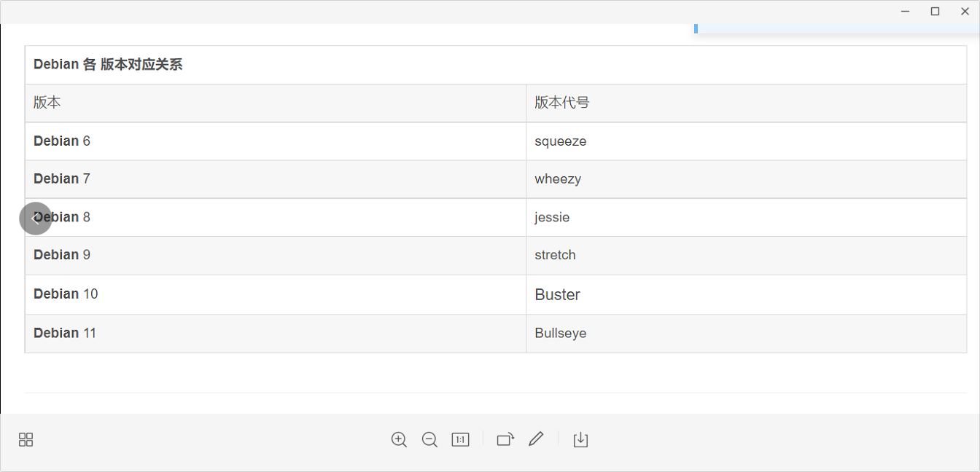
Task: Select the "wheezy" codename cell
Action: click(747, 179)
